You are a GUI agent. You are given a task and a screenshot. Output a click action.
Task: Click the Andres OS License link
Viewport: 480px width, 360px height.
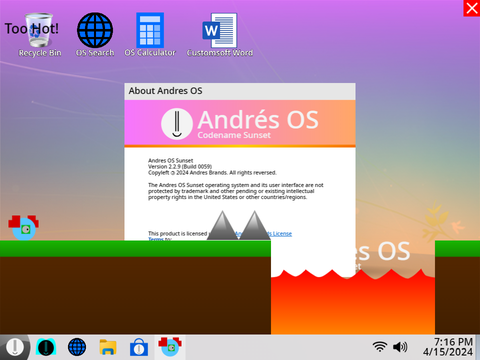(x=263, y=234)
